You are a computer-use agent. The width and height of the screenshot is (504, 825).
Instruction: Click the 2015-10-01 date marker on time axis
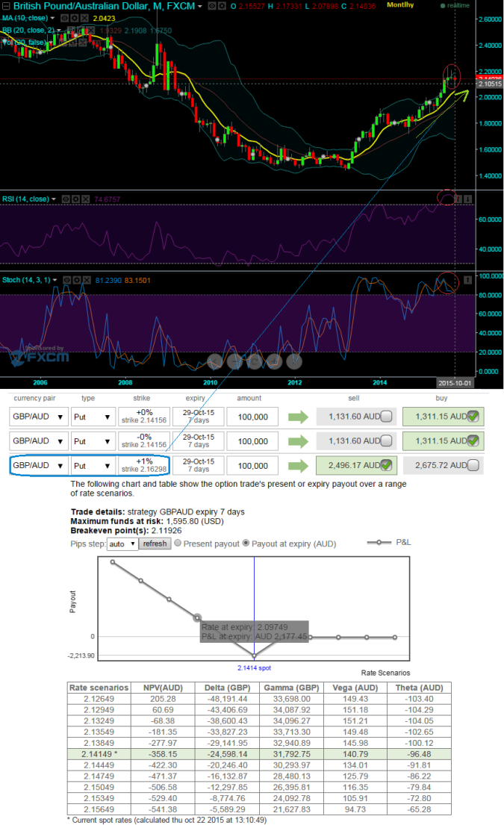pyautogui.click(x=455, y=382)
